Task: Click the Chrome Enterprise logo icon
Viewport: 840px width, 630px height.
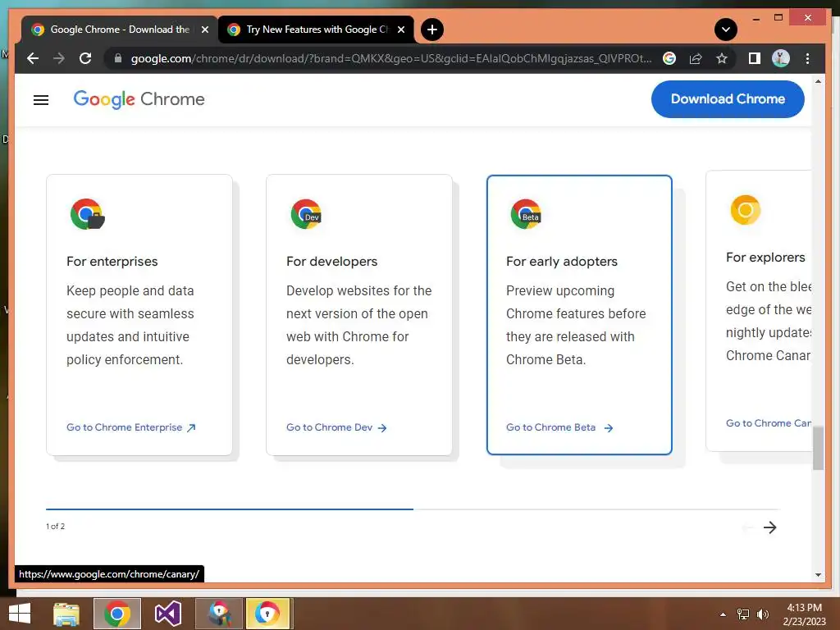Action: (x=87, y=214)
